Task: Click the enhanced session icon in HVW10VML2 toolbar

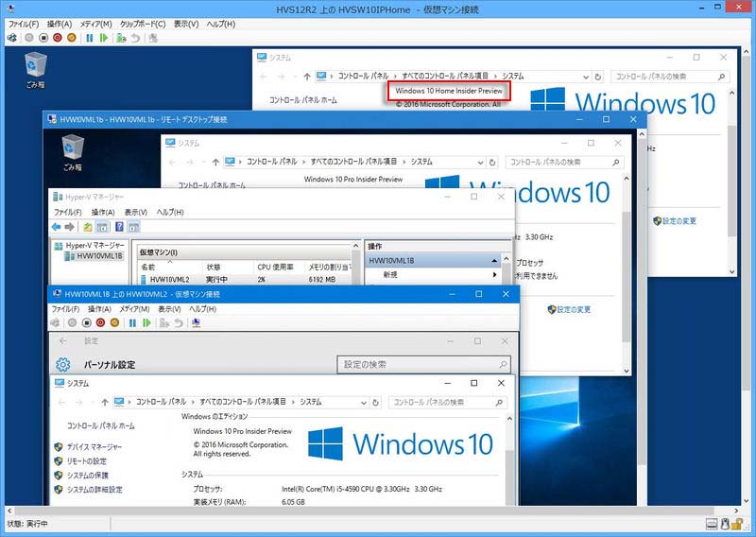Action: pyautogui.click(x=196, y=322)
